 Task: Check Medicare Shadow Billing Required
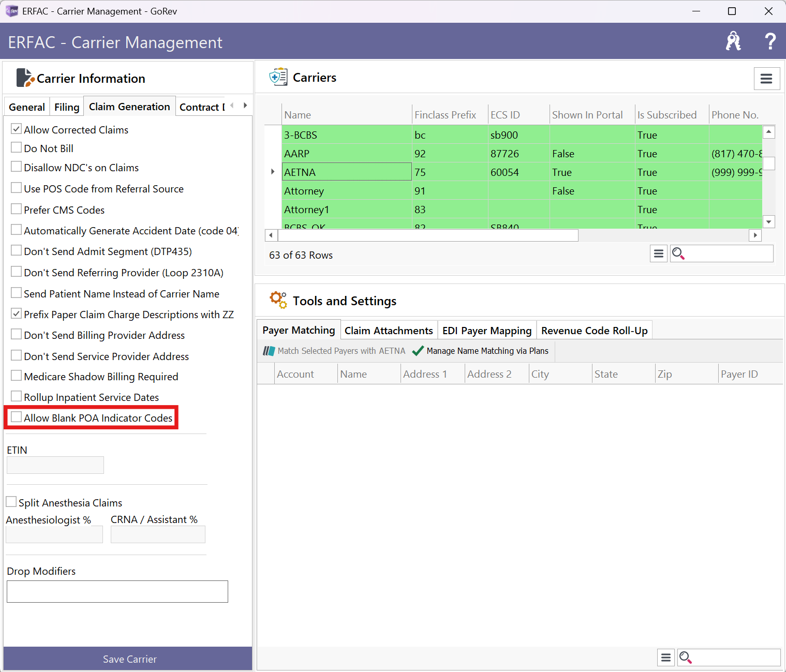[17, 376]
